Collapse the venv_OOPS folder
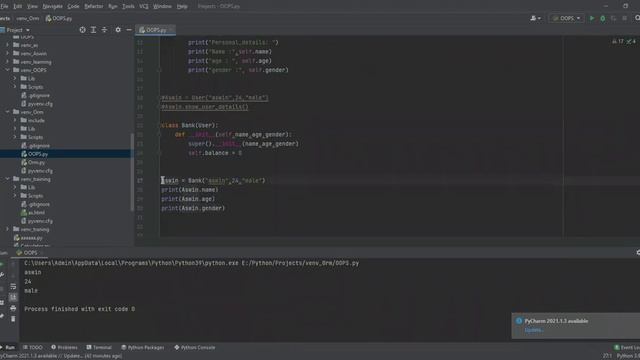This screenshot has width=640, height=360. (x=7, y=70)
